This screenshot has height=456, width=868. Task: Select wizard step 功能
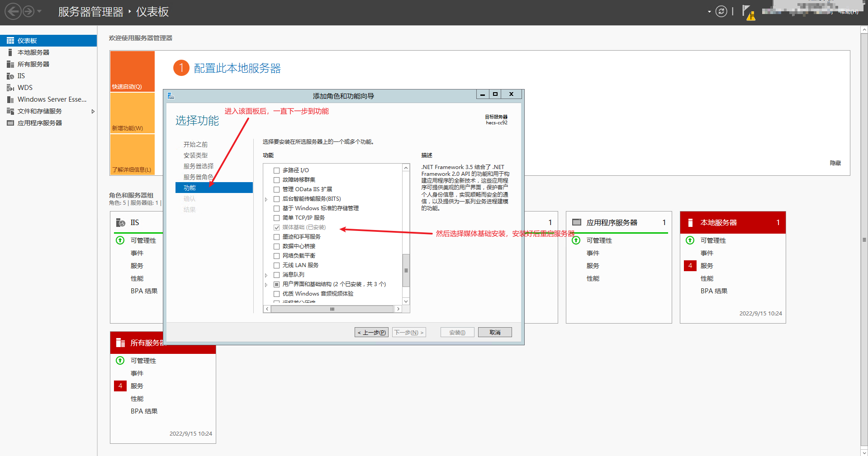click(214, 188)
